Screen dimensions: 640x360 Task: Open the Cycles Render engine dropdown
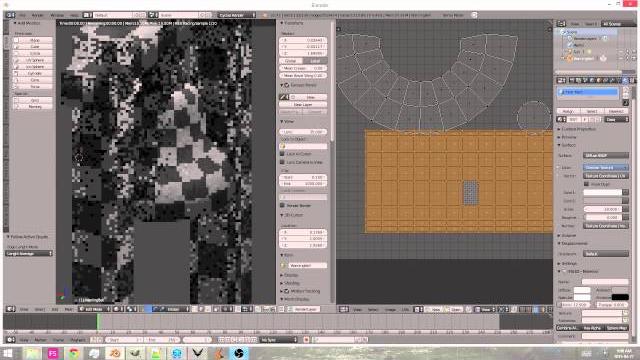coord(237,15)
